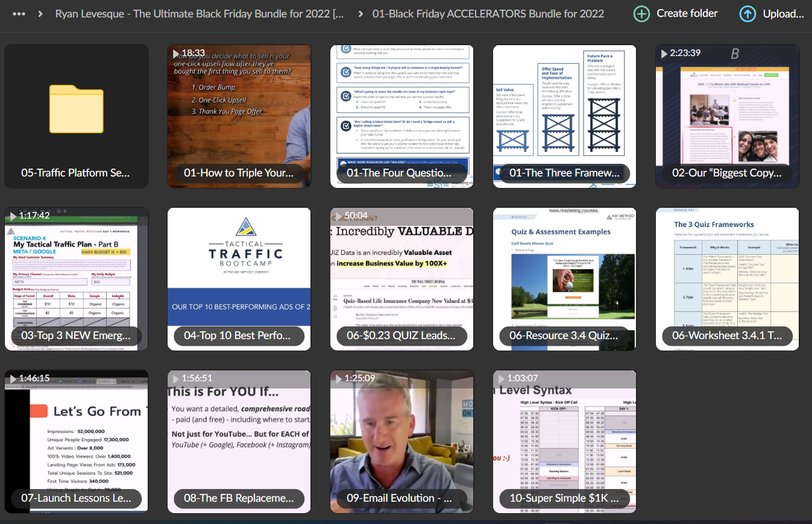812x524 pixels.
Task: Click the 06-Worksheet 3.4.1 T... file name
Action: click(x=727, y=335)
